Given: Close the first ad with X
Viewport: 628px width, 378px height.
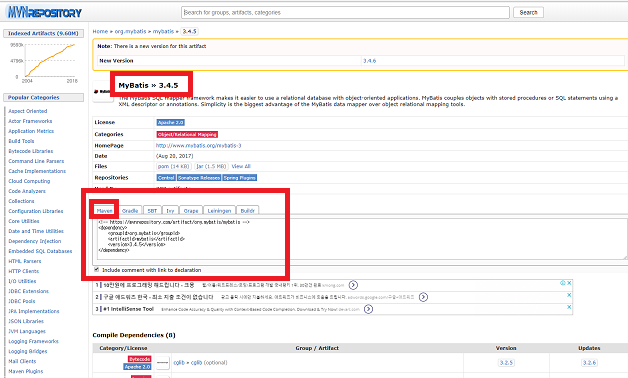Looking at the screenshot, I should 569,283.
